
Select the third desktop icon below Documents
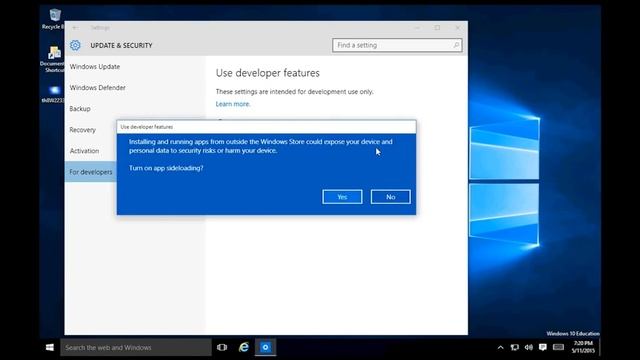coord(53,94)
